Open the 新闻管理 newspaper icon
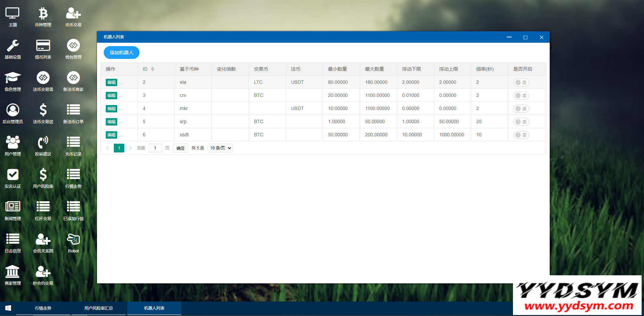 pyautogui.click(x=13, y=207)
